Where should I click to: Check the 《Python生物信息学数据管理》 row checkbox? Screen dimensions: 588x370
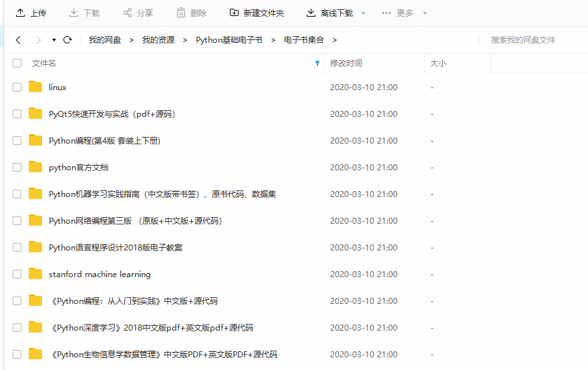tap(17, 354)
